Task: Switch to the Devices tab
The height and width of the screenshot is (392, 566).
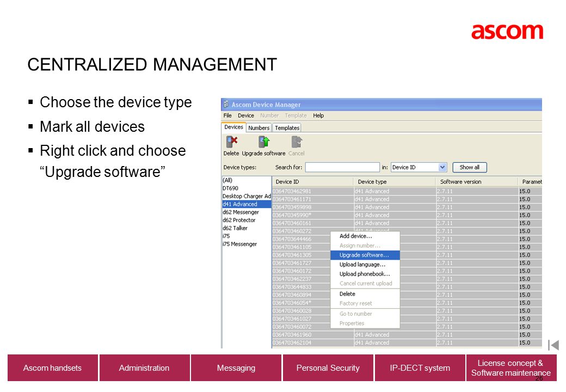Action: click(233, 127)
